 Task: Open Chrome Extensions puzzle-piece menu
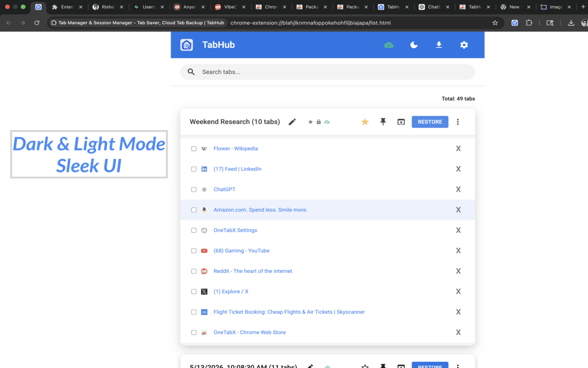click(529, 23)
